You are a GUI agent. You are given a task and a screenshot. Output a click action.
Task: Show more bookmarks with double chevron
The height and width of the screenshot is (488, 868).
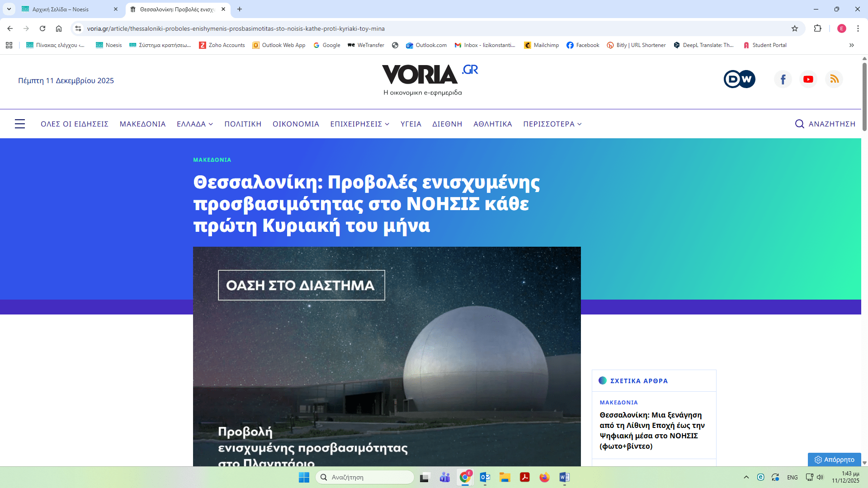coord(852,45)
